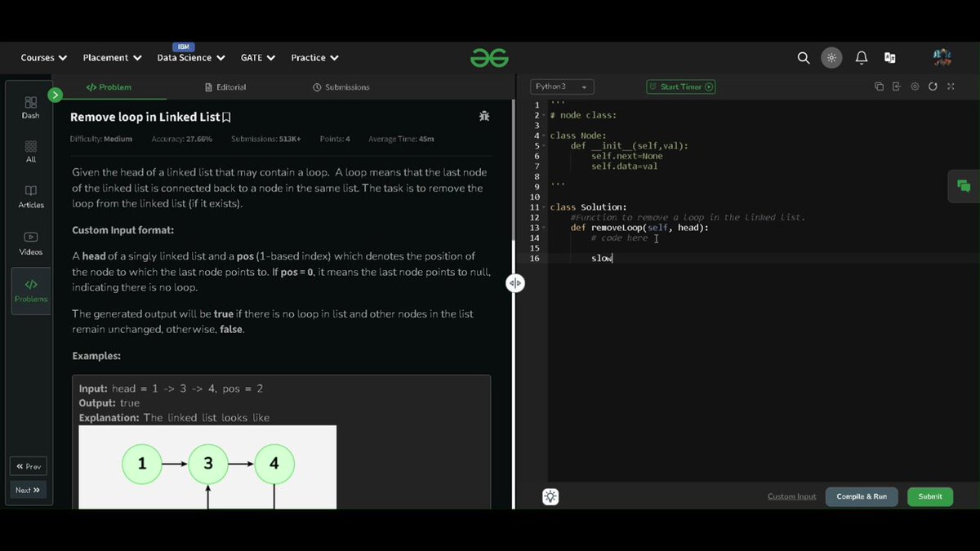Go to GeeksforGeeks home logo
The width and height of the screenshot is (980, 551).
coord(489,58)
